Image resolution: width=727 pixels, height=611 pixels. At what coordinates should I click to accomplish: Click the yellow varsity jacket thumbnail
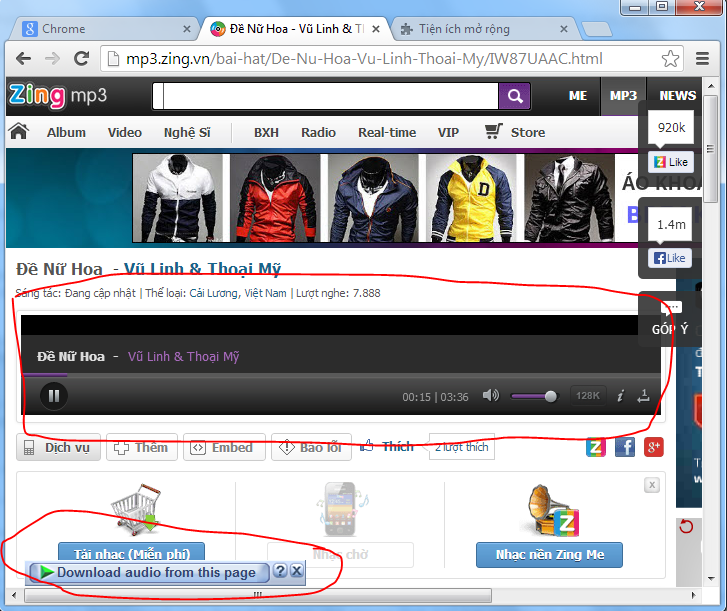click(x=471, y=198)
